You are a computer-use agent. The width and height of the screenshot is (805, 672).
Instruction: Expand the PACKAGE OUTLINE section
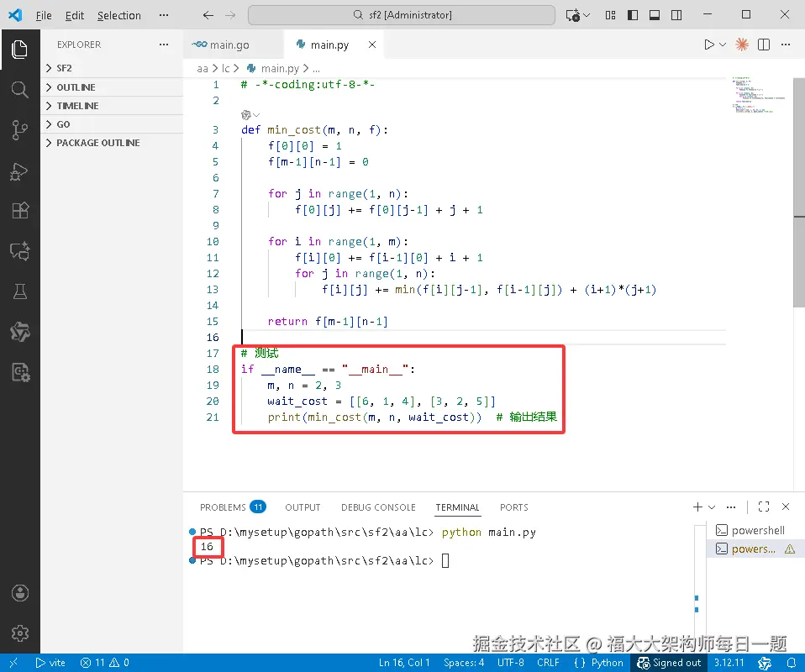click(112, 143)
